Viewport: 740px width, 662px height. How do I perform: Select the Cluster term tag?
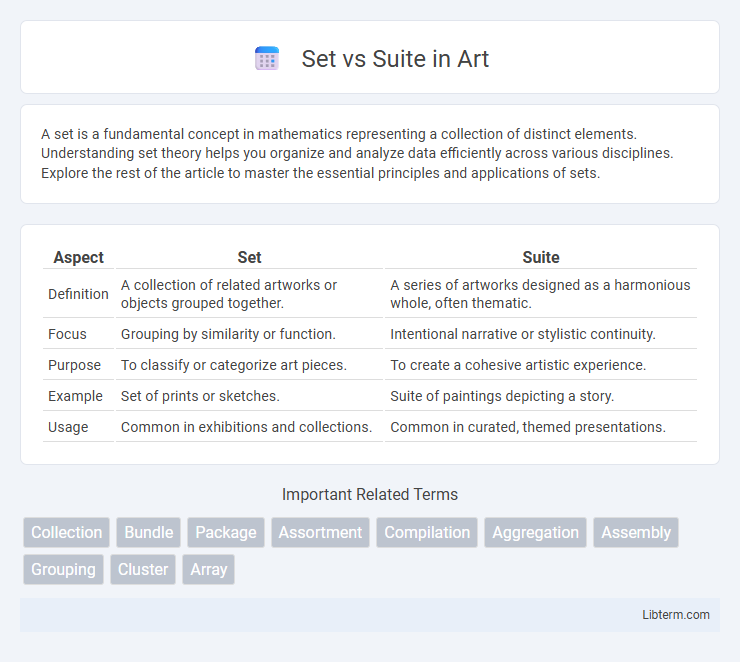(x=143, y=569)
